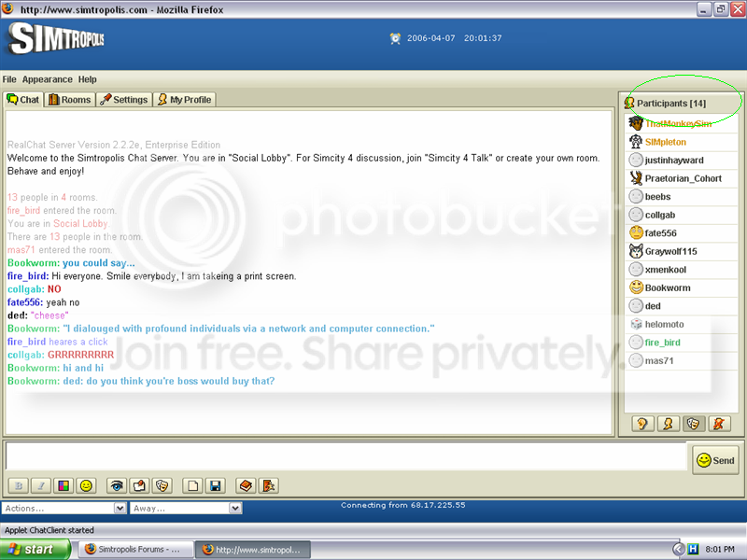Click the alarm clock icon beside date
This screenshot has height=560, width=747.
click(395, 38)
